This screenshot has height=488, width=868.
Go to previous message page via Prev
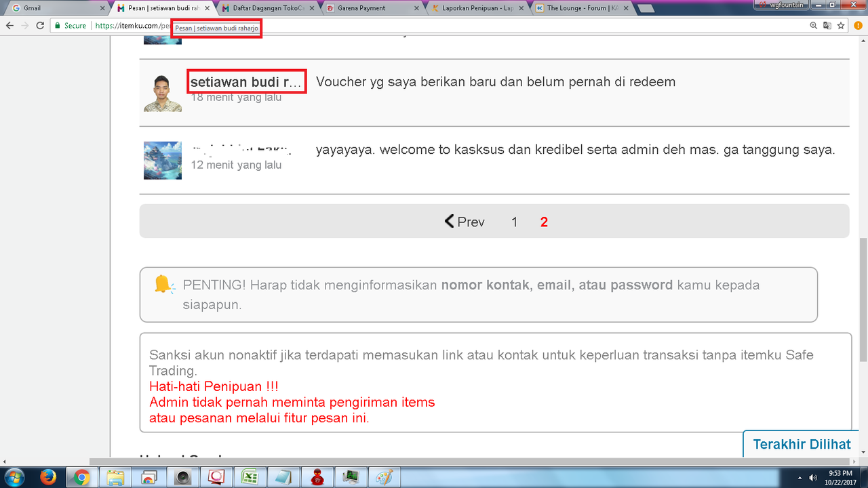tap(464, 221)
